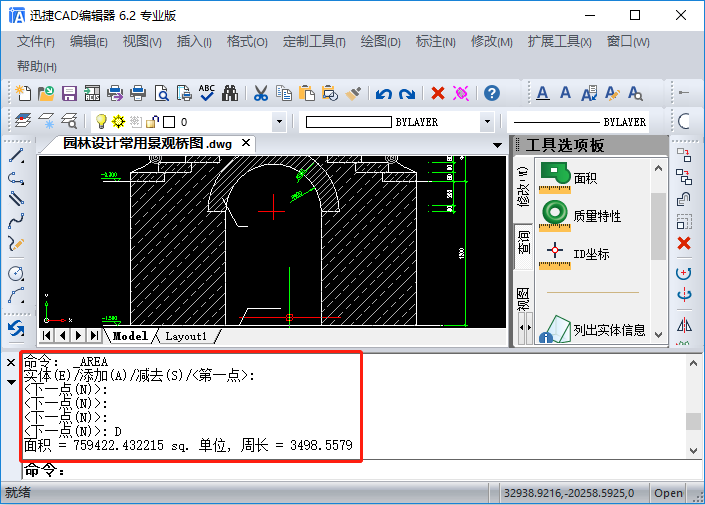Open the 编辑(E) menu
Viewport: 705px width, 505px height.
[89, 42]
